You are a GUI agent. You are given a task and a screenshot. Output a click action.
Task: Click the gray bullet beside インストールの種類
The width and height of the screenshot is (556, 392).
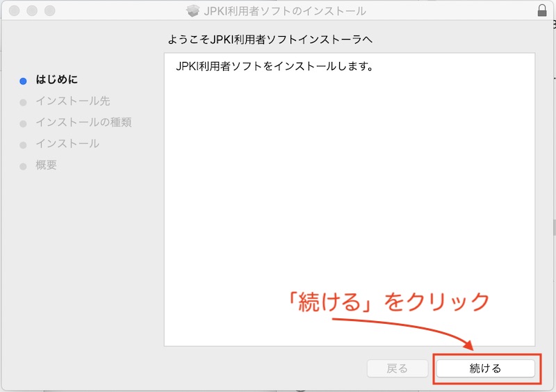(x=23, y=124)
